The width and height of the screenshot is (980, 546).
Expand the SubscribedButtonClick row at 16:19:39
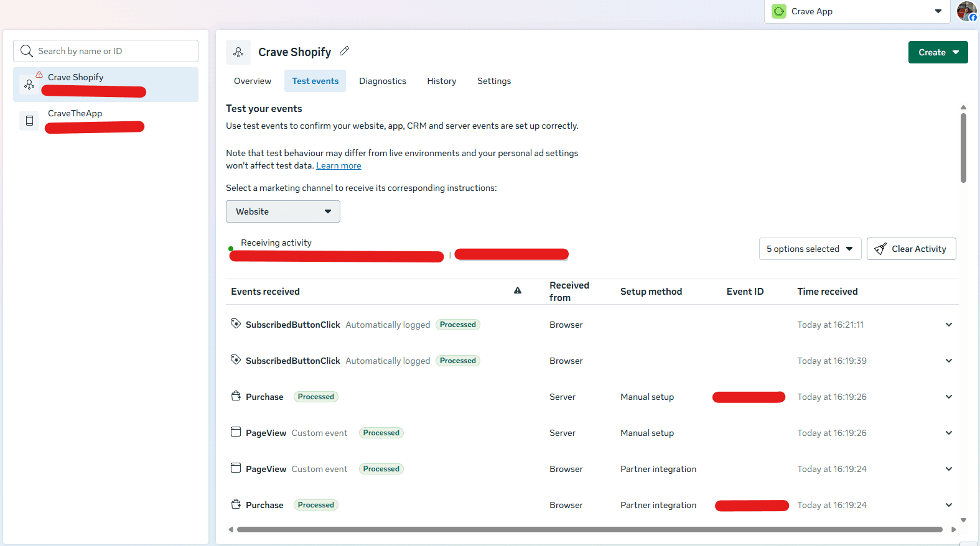coord(949,361)
